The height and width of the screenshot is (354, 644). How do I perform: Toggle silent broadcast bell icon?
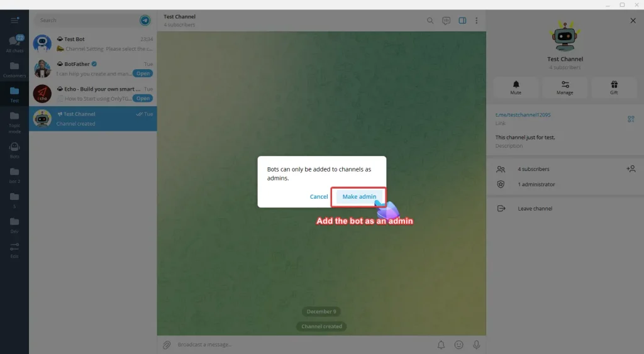click(441, 345)
